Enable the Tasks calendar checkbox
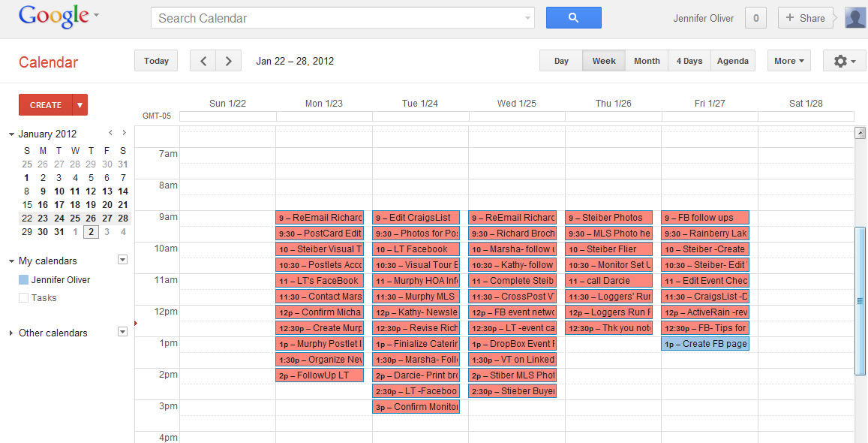 24,297
